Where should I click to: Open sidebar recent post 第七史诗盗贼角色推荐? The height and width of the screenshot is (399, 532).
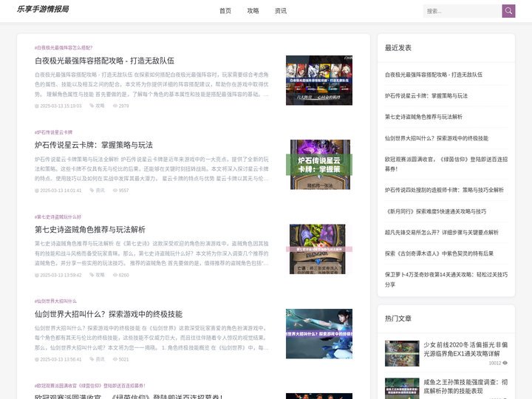[x=423, y=117]
